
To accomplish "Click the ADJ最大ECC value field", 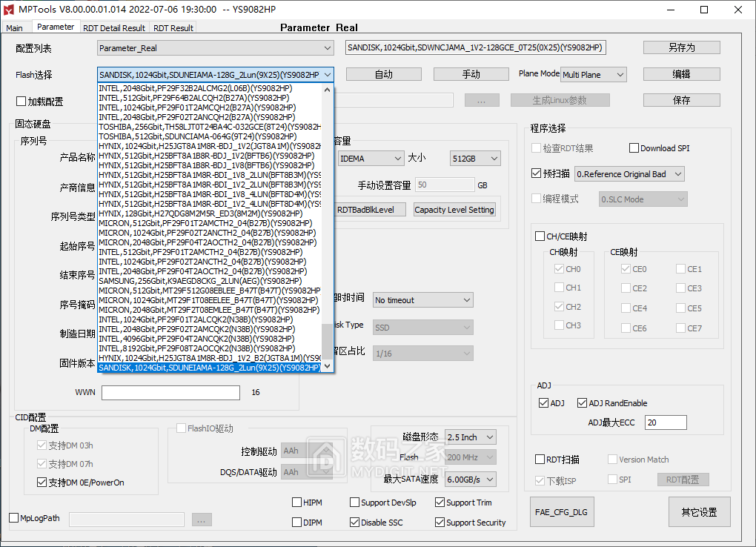I will click(x=666, y=422).
